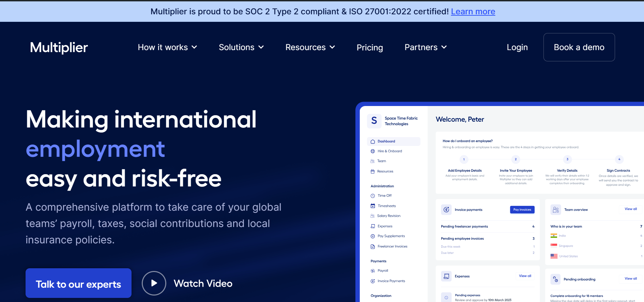Image resolution: width=644 pixels, height=302 pixels.
Task: Click the United States flag icon
Action: [x=554, y=256]
